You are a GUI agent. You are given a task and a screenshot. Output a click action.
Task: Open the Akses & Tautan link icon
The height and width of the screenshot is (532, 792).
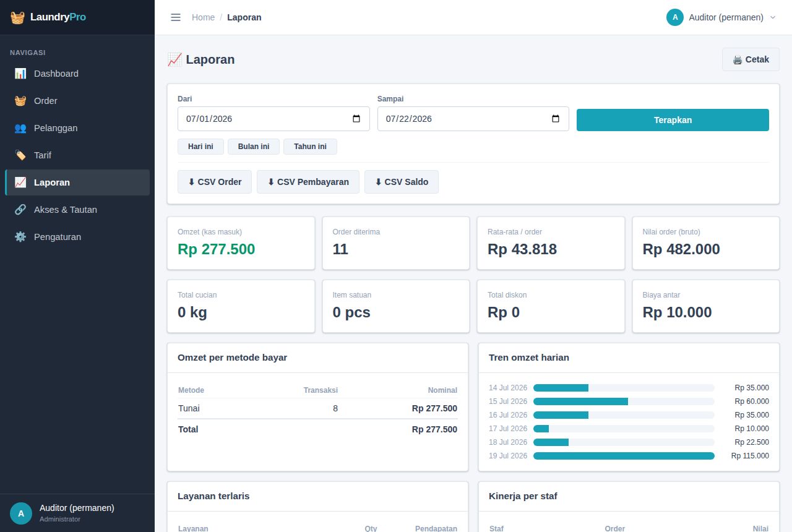coord(20,210)
